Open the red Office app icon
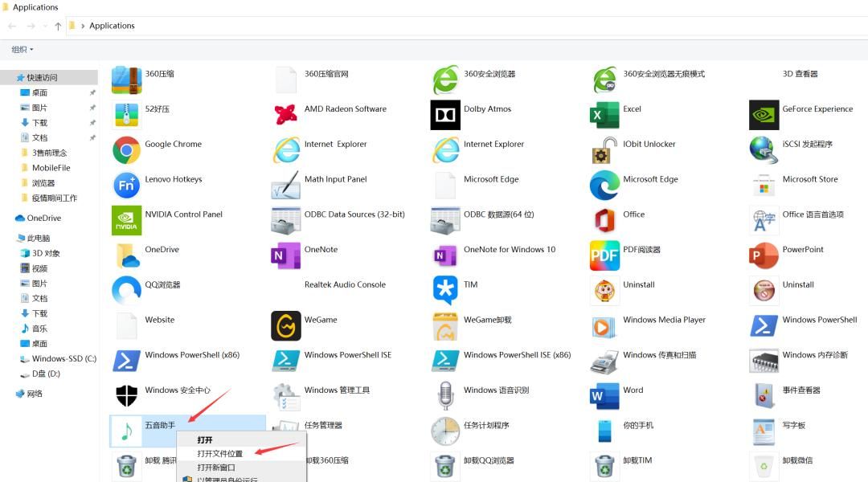The width and height of the screenshot is (868, 482). (604, 220)
